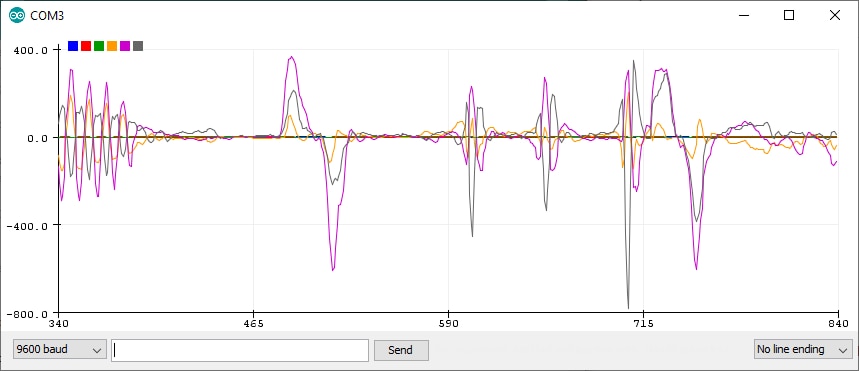Click the 0.0 y-axis label

click(x=38, y=138)
